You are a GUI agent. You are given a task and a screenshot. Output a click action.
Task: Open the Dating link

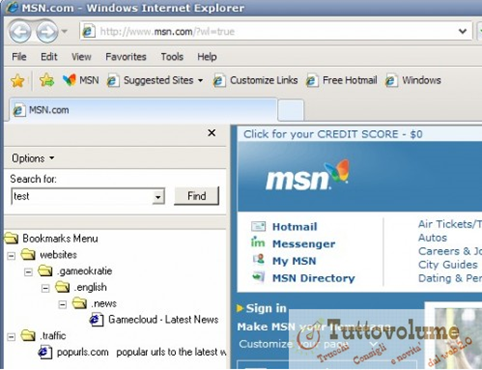point(450,278)
